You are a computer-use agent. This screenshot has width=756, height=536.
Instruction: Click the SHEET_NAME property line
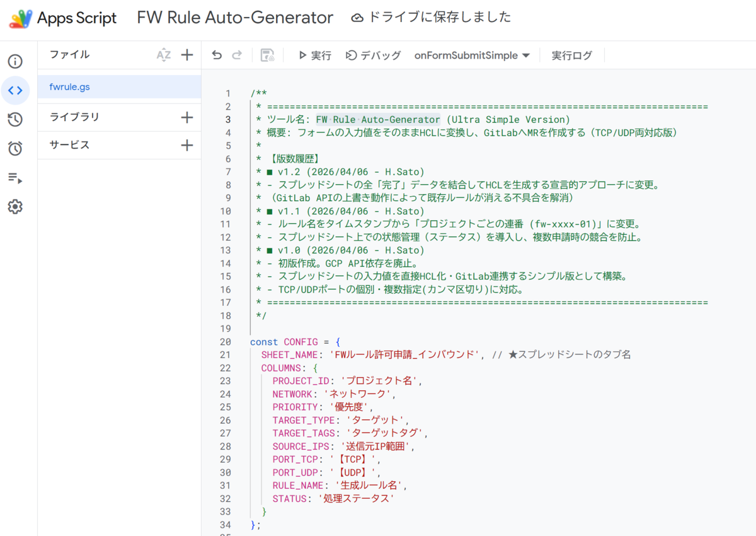pyautogui.click(x=446, y=355)
